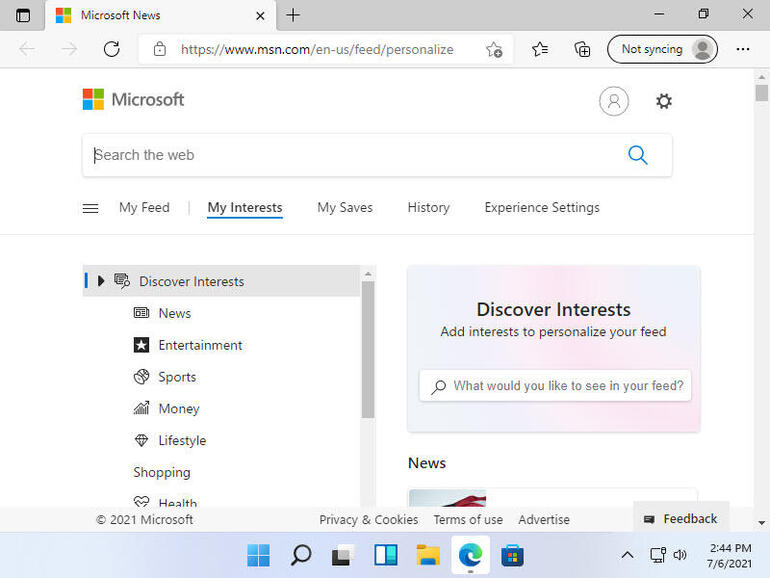Viewport: 770px width, 578px height.
Task: Show hidden system tray icons
Action: [627, 555]
